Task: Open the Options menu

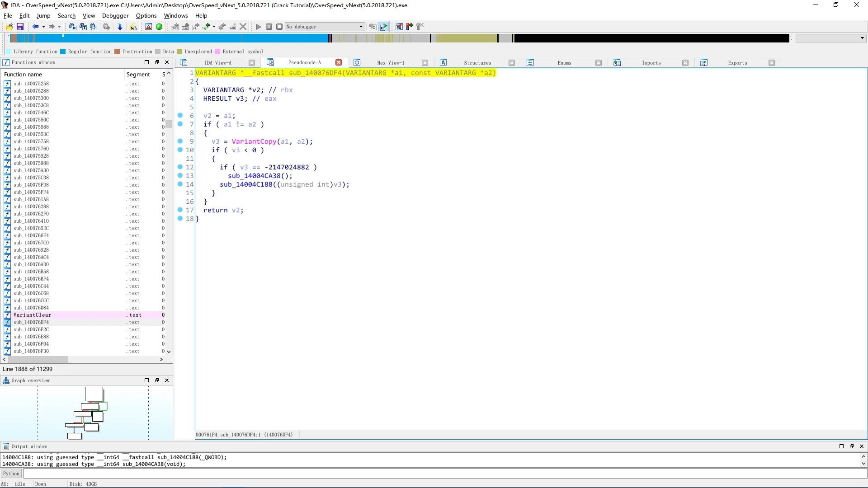Action: coord(146,15)
